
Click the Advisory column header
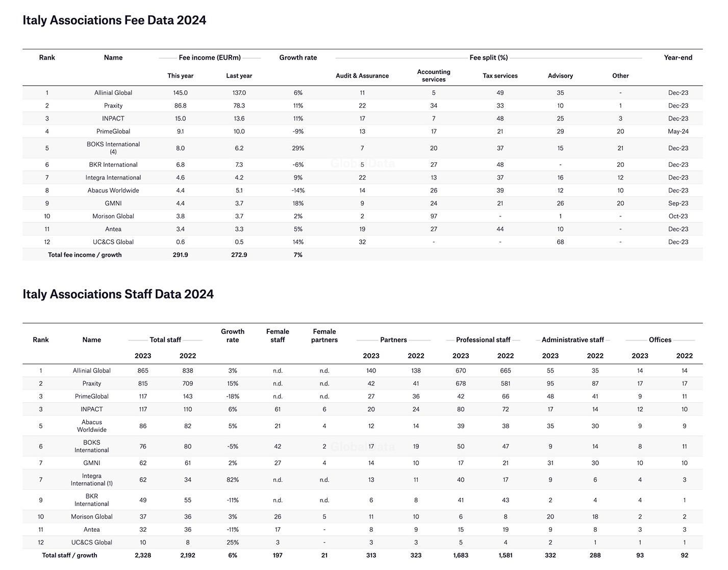click(560, 76)
